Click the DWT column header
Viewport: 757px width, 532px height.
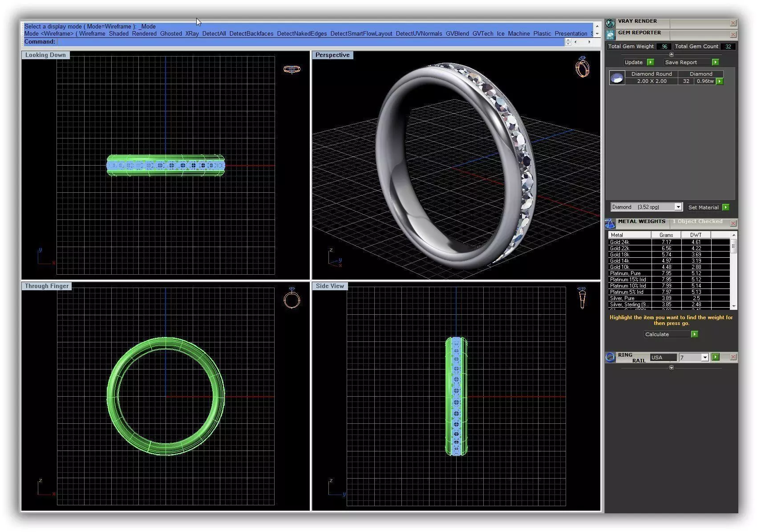click(696, 235)
